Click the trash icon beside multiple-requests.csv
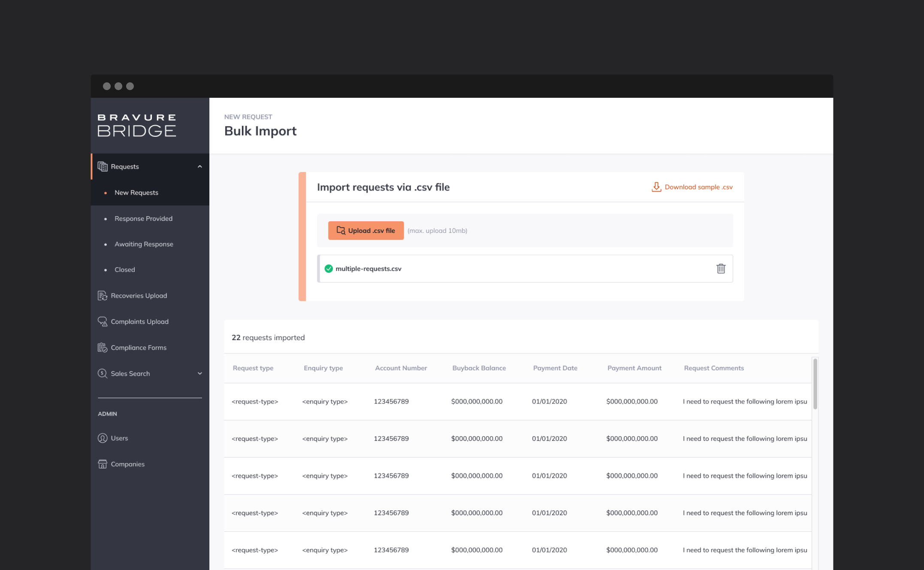Screen dimensions: 924x570 [721, 268]
